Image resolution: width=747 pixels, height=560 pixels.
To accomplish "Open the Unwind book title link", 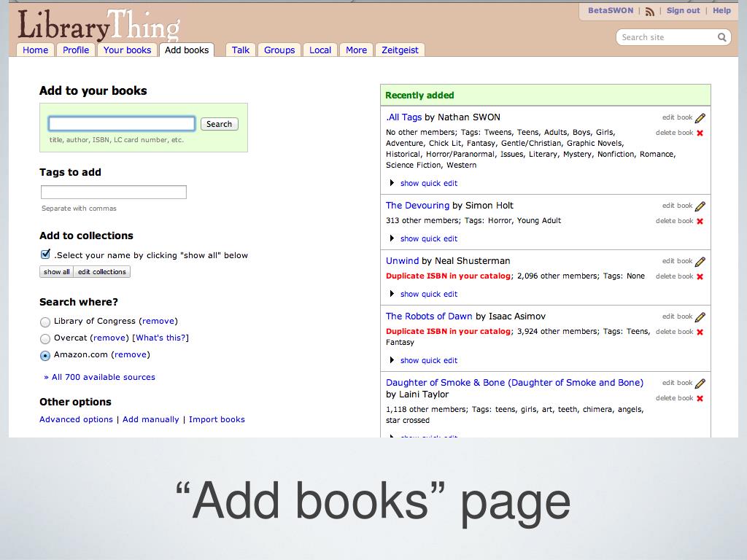I will [402, 261].
